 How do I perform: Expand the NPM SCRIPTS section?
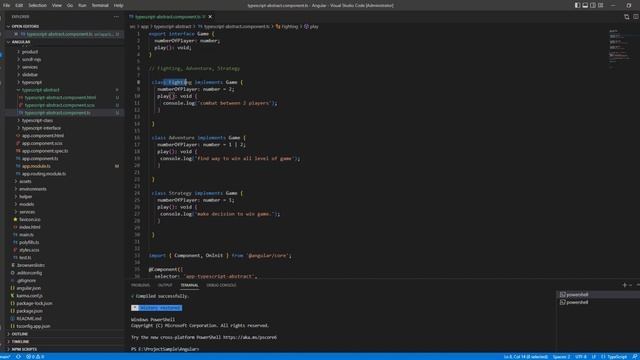pyautogui.click(x=24, y=349)
